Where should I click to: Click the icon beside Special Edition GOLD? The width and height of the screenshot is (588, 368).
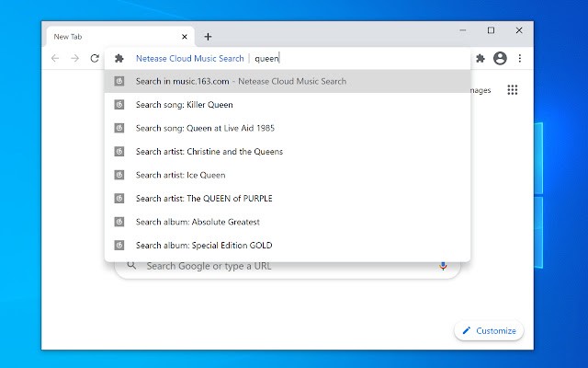(119, 246)
